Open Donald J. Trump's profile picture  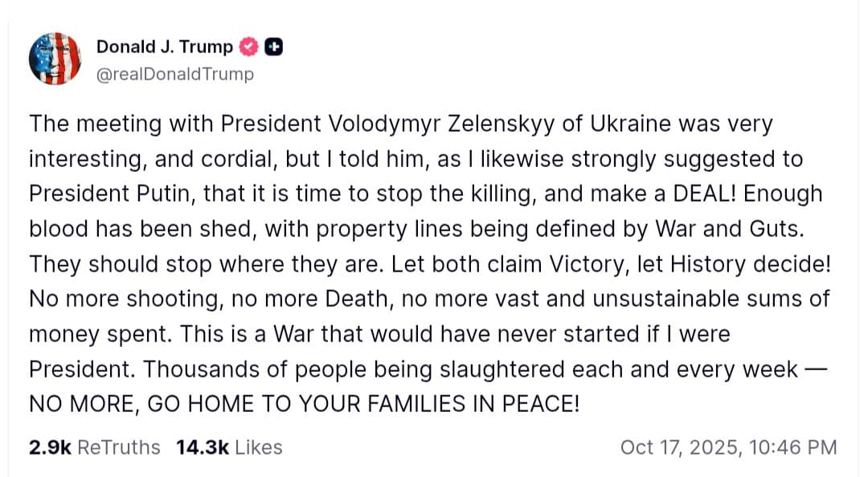point(55,58)
